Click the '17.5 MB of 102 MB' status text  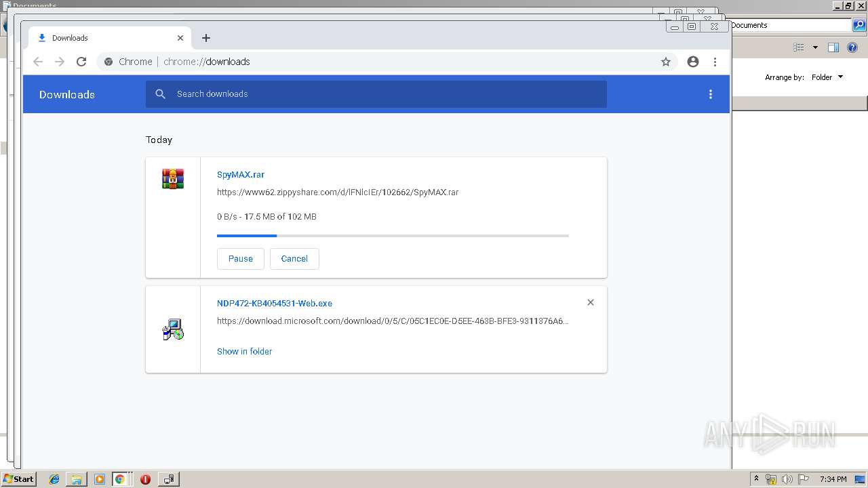tap(280, 217)
